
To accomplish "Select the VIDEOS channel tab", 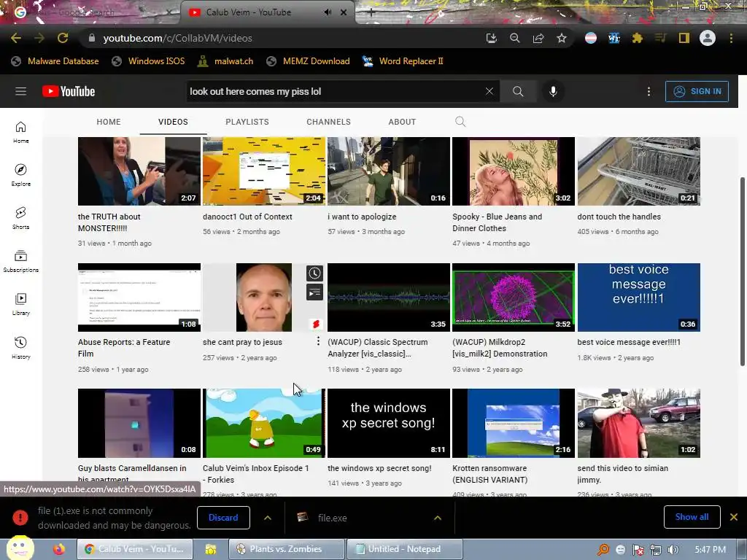I will 173,122.
